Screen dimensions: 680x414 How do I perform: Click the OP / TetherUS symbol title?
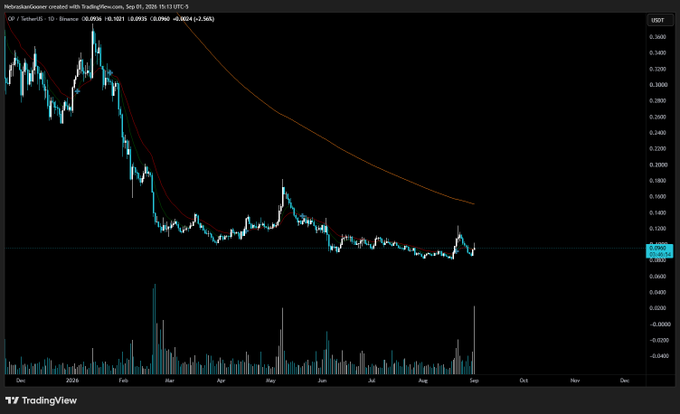click(26, 19)
